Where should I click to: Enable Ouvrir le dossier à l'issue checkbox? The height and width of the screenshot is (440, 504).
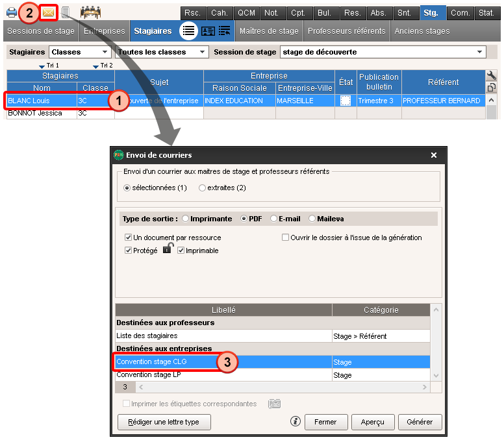click(286, 238)
